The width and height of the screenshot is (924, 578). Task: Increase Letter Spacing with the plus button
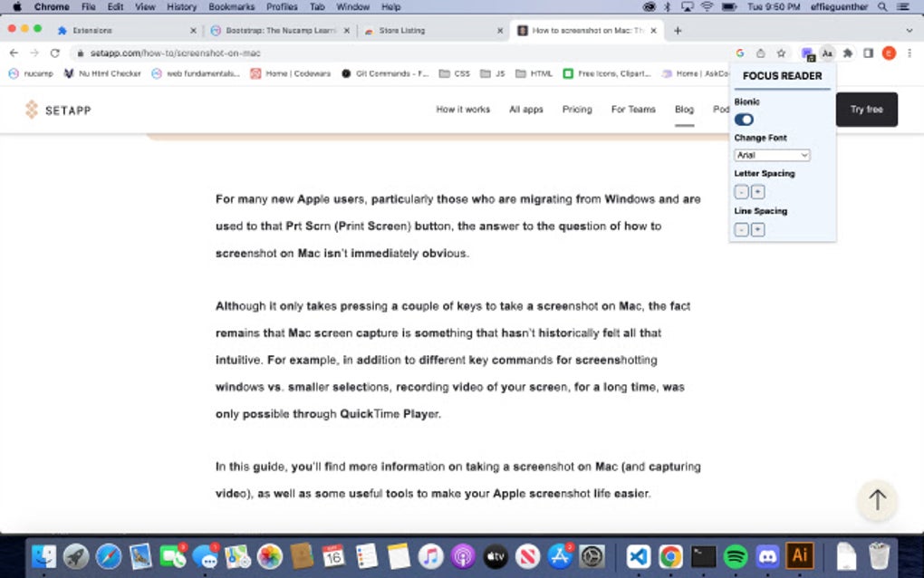pyautogui.click(x=756, y=191)
